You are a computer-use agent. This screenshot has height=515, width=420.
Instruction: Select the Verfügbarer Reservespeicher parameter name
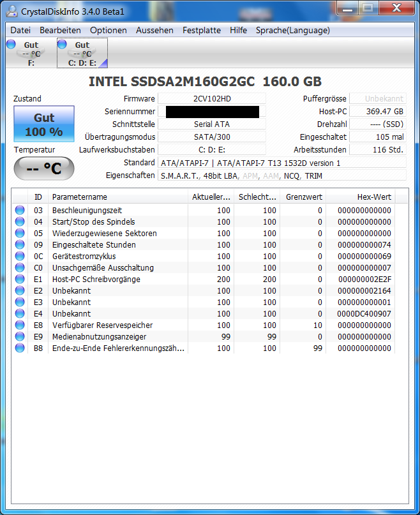coord(103,325)
